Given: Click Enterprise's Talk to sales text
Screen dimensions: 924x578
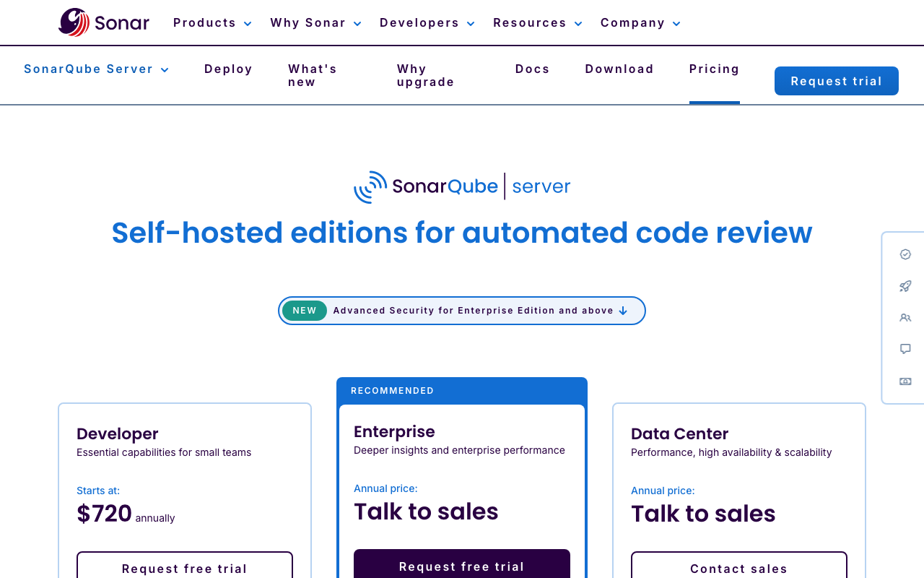Looking at the screenshot, I should click(x=426, y=512).
